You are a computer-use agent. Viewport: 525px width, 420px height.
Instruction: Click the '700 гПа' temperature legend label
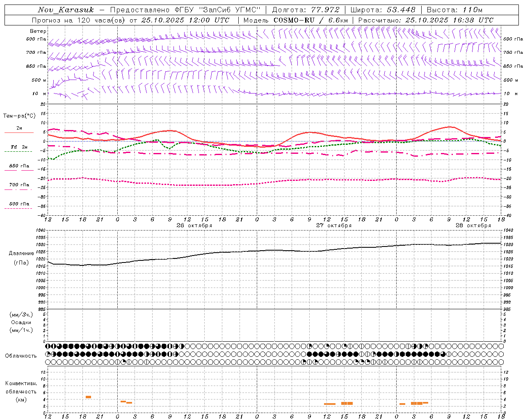click(19, 185)
